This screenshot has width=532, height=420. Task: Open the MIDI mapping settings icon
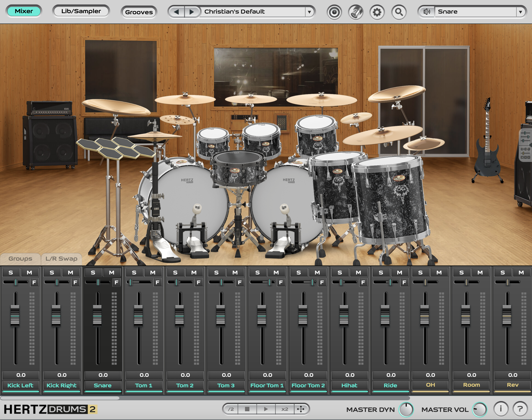[x=356, y=11]
